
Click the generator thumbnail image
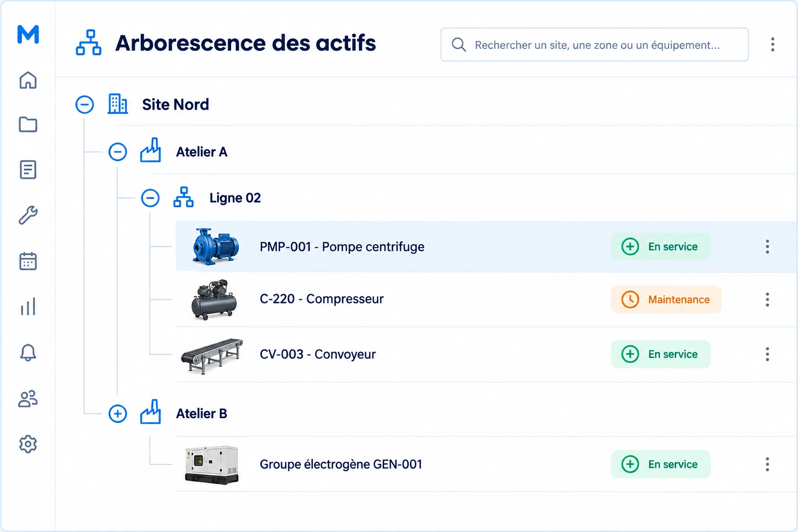(212, 464)
